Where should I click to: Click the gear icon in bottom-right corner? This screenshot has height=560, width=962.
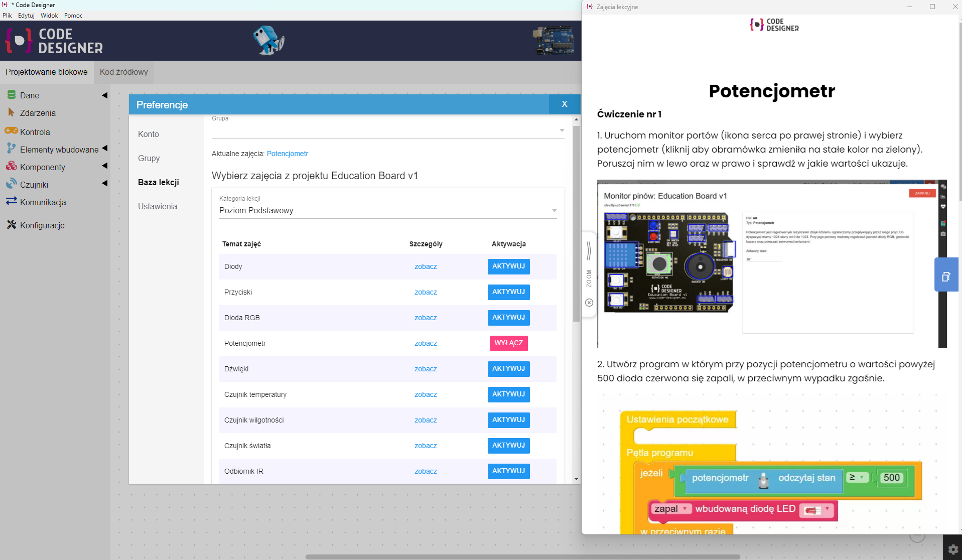tap(952, 549)
